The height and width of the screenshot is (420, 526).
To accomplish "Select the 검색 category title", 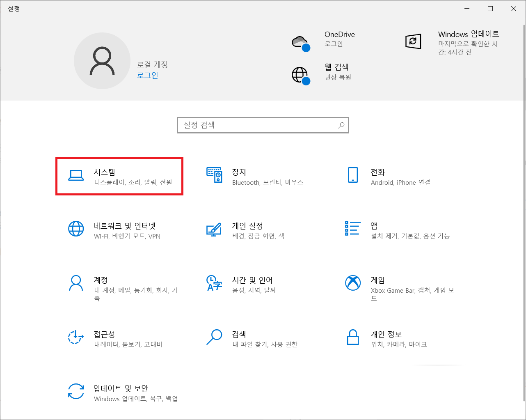I will tap(239, 334).
